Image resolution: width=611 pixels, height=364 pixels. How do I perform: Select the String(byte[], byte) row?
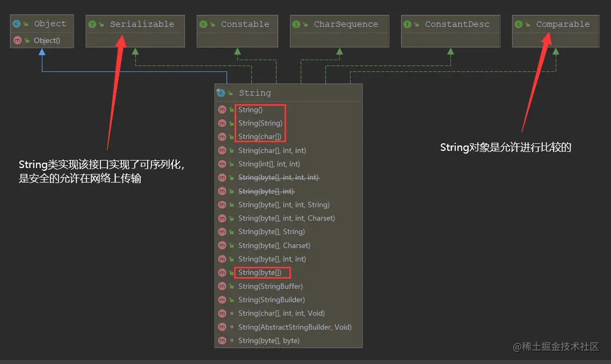click(288, 340)
